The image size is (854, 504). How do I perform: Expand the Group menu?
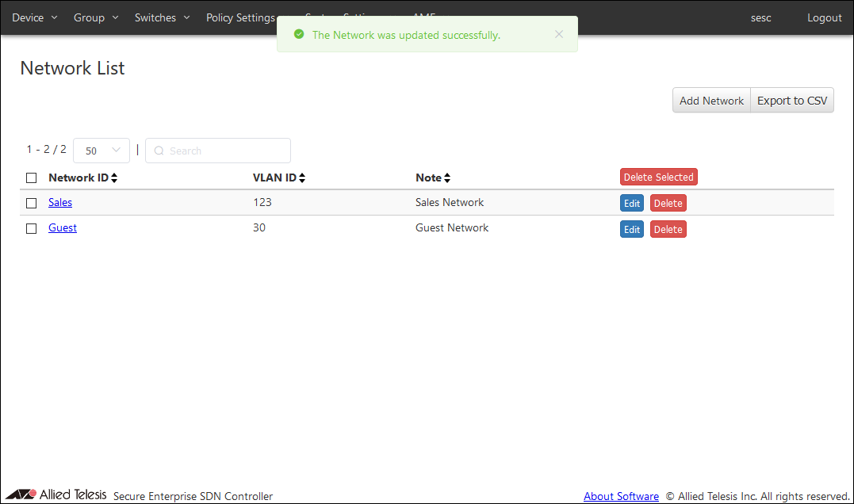tap(96, 17)
